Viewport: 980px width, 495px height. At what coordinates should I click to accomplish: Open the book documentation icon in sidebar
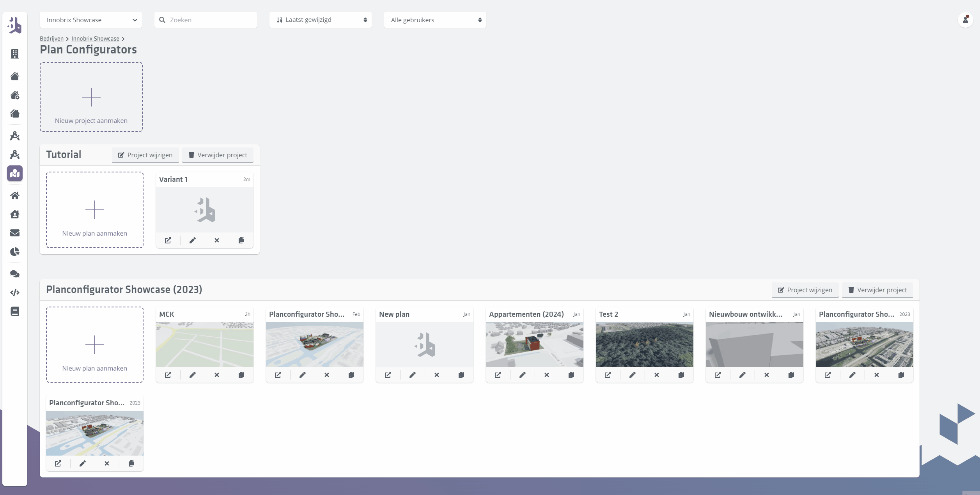point(14,311)
